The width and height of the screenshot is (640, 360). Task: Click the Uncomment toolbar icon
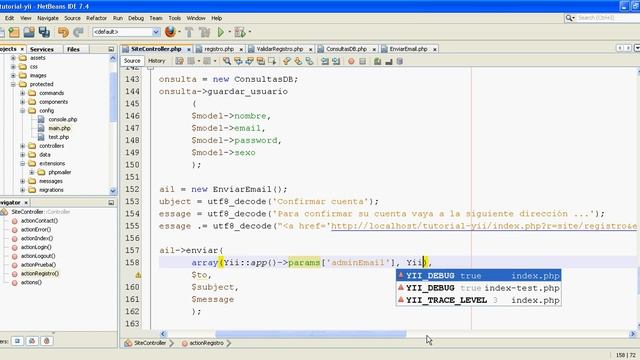pos(389,61)
